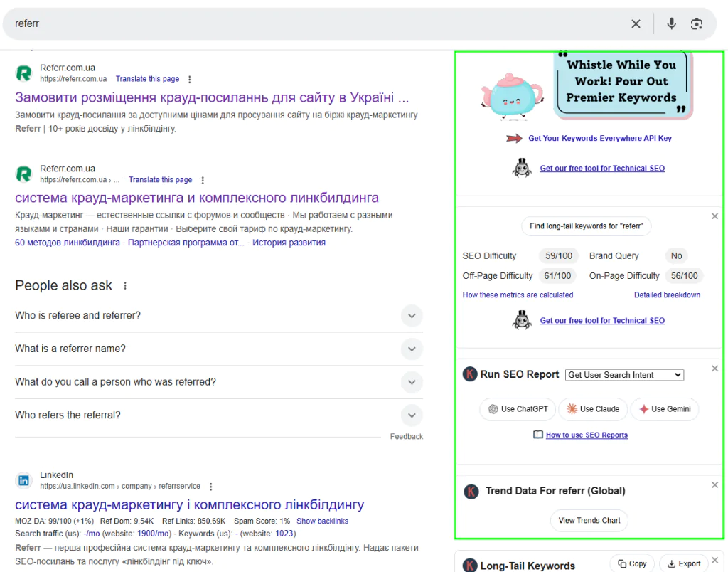Open the People also ask options menu
Viewport: 728px width, 572px height.
coord(125,286)
